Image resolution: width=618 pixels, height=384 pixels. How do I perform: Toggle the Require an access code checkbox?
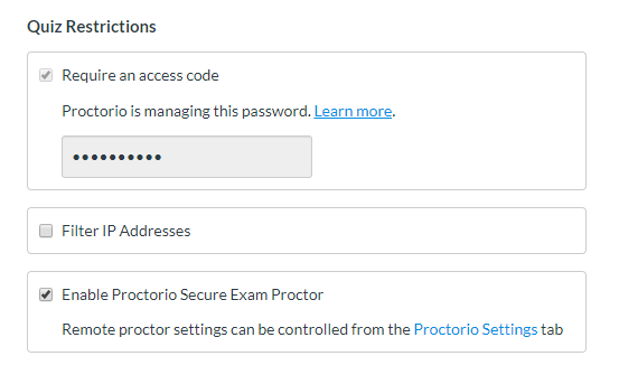click(46, 75)
